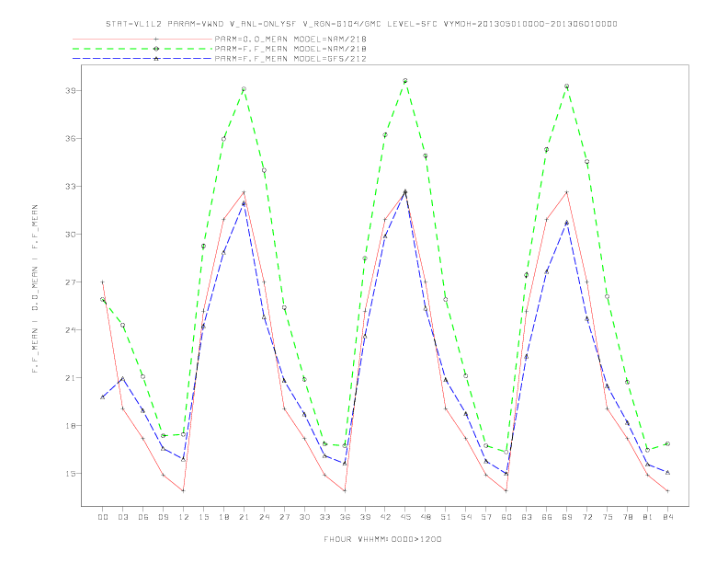Image resolution: width=728 pixels, height=563 pixels.
Task: Click the y-axis tick label 24
Action: (x=71, y=330)
